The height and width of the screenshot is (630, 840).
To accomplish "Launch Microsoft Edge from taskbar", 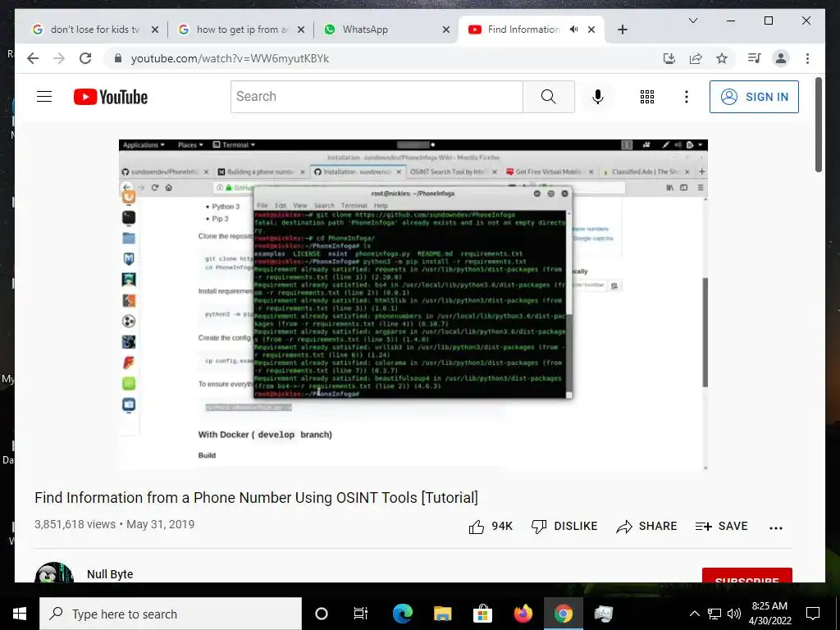I will click(x=403, y=614).
